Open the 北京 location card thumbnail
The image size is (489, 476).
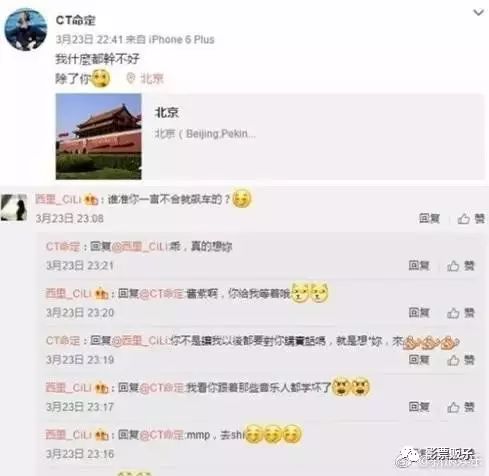(x=99, y=136)
